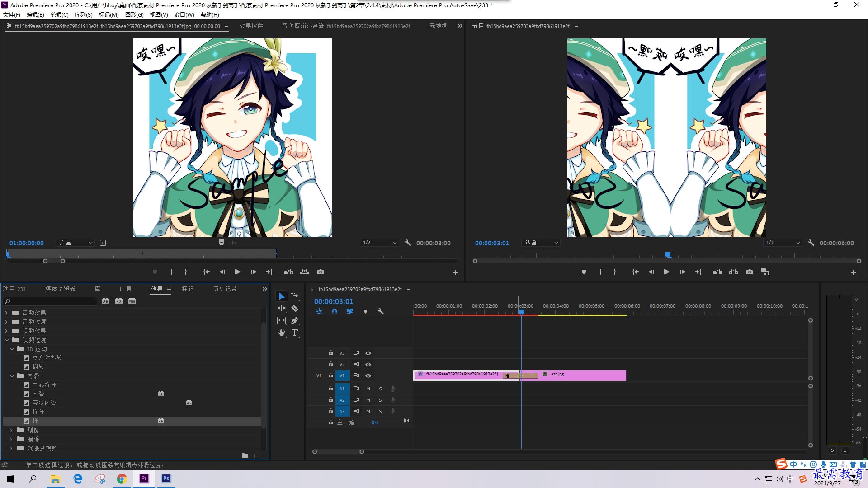868x488 pixels.
Task: Toggle linked selection in timeline
Action: [350, 311]
